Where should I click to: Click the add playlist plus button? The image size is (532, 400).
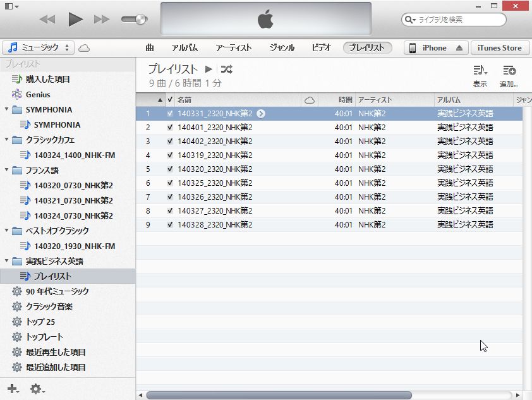tap(13, 389)
